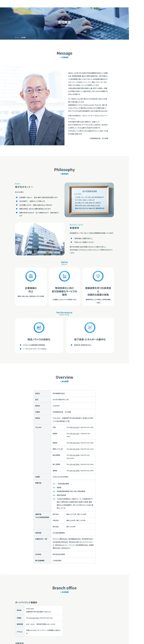This screenshot has height=644, width=144.
Task: Click 大阪支店 customs count row
Action: point(73,520)
